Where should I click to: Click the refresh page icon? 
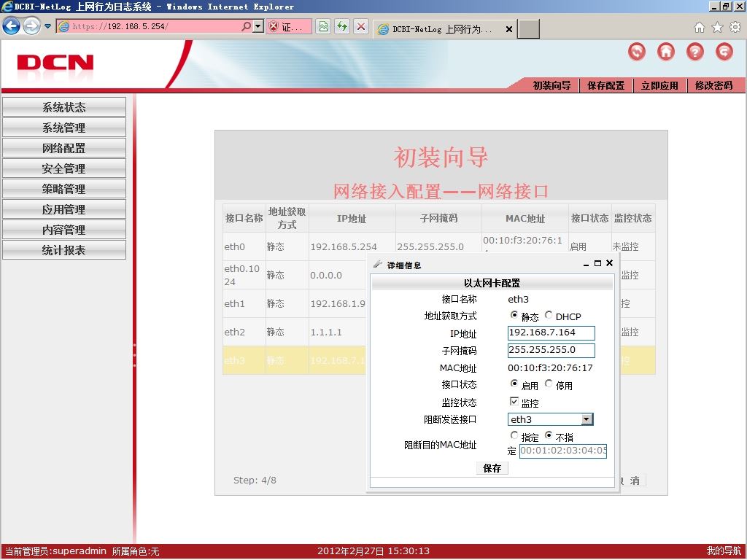[342, 27]
